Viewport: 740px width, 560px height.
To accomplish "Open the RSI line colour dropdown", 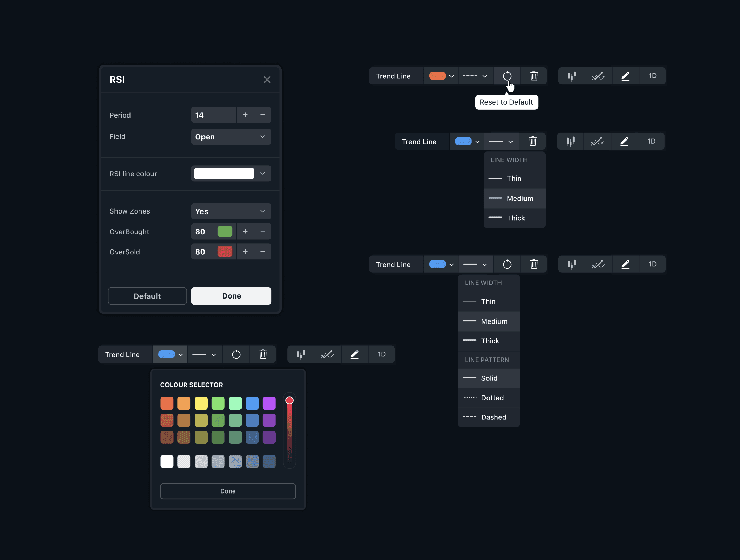I will [263, 173].
